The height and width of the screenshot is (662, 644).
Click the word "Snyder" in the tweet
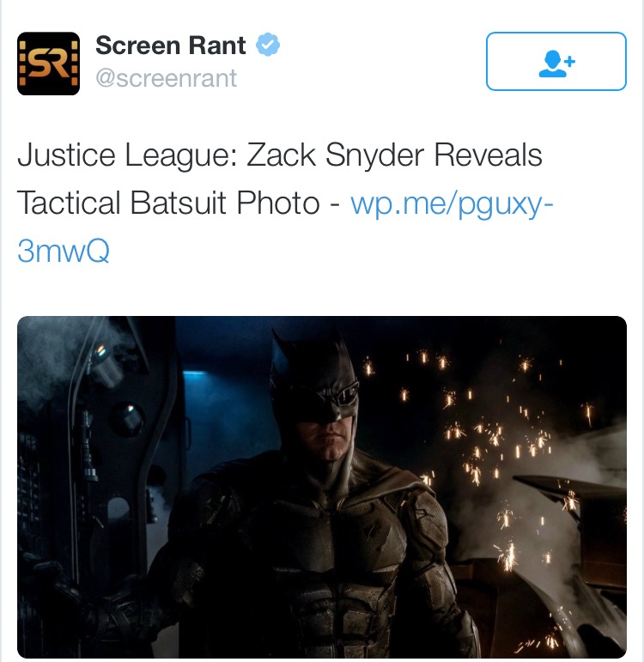(374, 155)
